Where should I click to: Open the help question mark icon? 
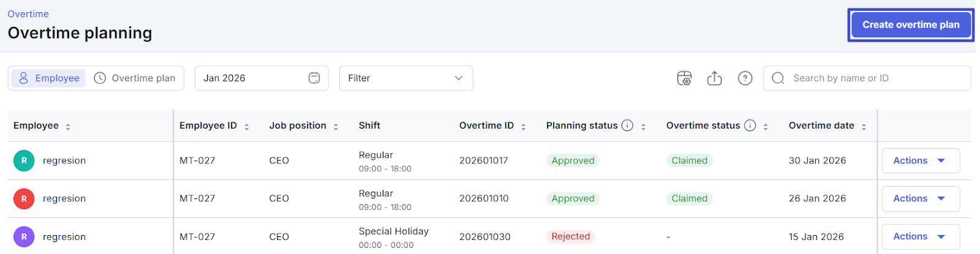tap(745, 78)
